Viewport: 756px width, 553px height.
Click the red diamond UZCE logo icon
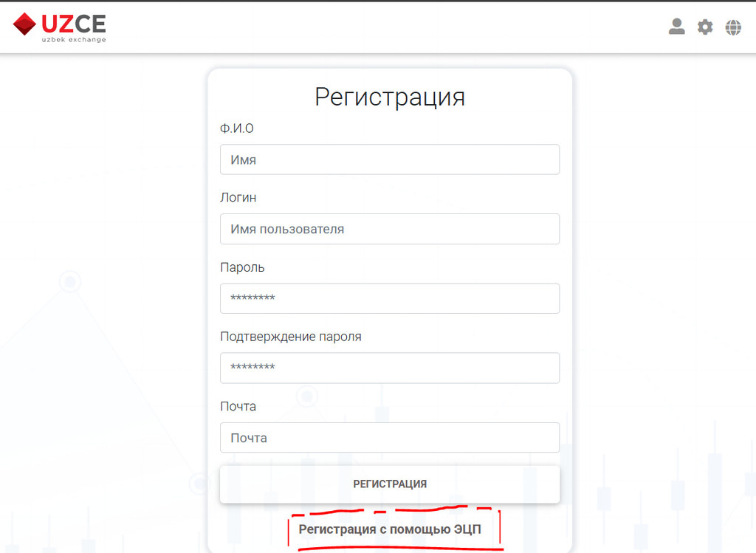point(24,24)
